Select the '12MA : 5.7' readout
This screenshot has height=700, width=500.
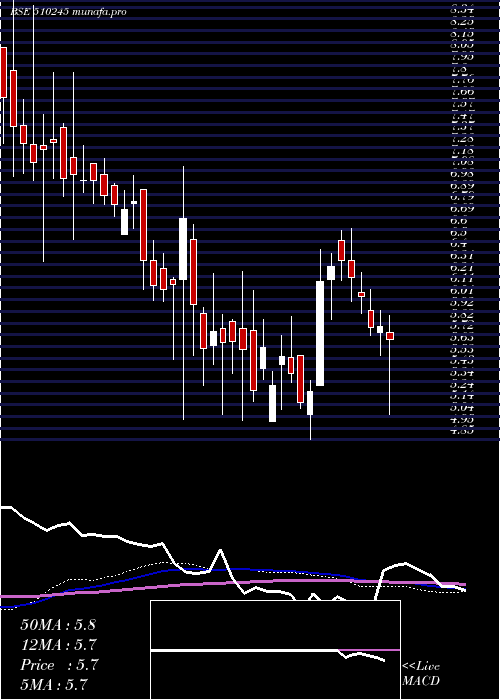pyautogui.click(x=58, y=645)
